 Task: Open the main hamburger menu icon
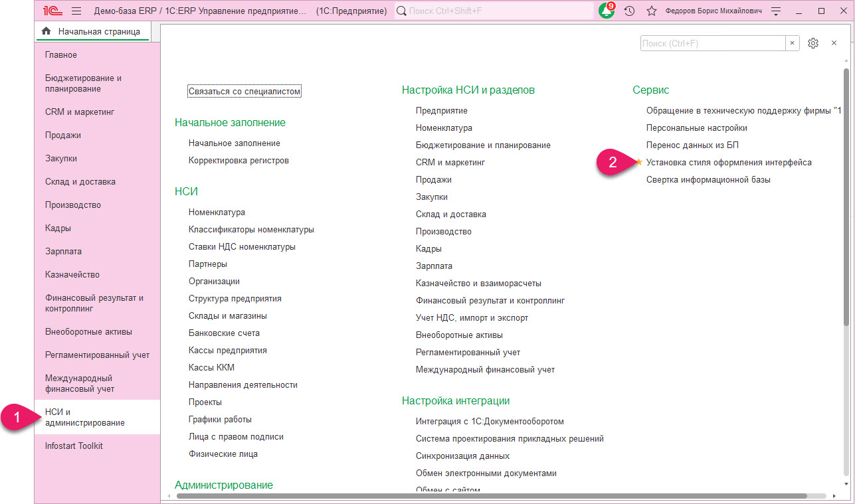click(x=76, y=11)
